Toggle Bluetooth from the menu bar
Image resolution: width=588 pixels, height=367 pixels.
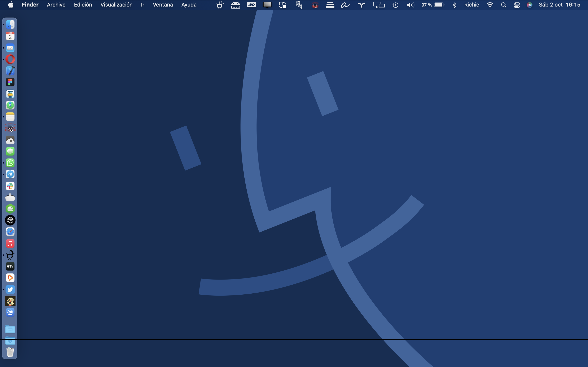pyautogui.click(x=454, y=5)
